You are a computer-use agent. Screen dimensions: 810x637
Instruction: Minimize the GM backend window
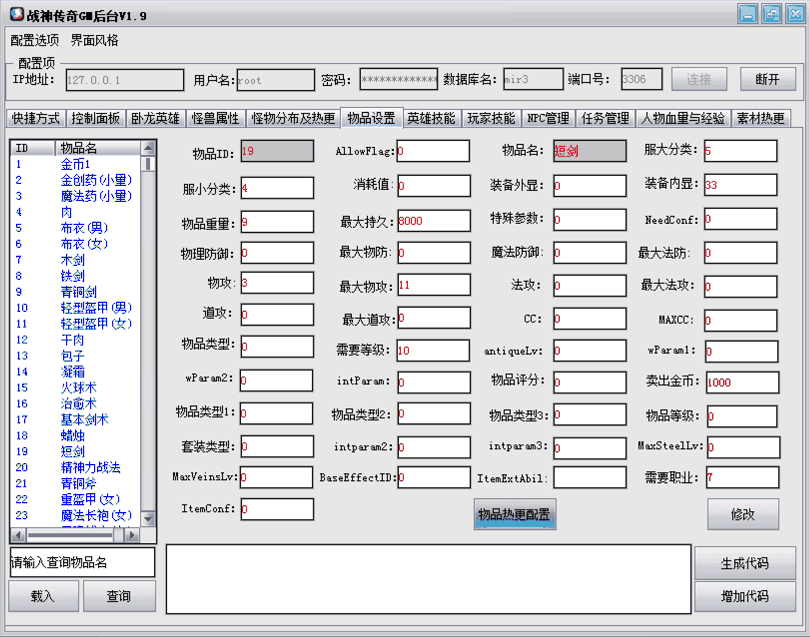tap(747, 14)
